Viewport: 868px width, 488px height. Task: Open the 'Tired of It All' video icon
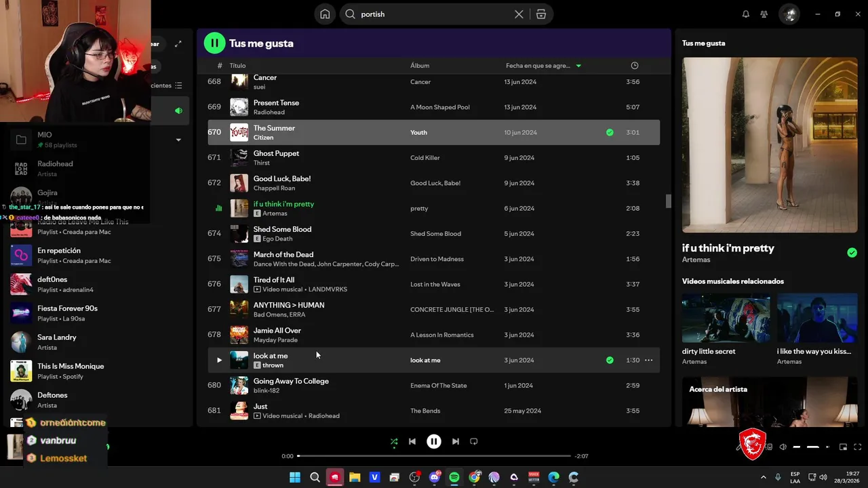point(257,289)
